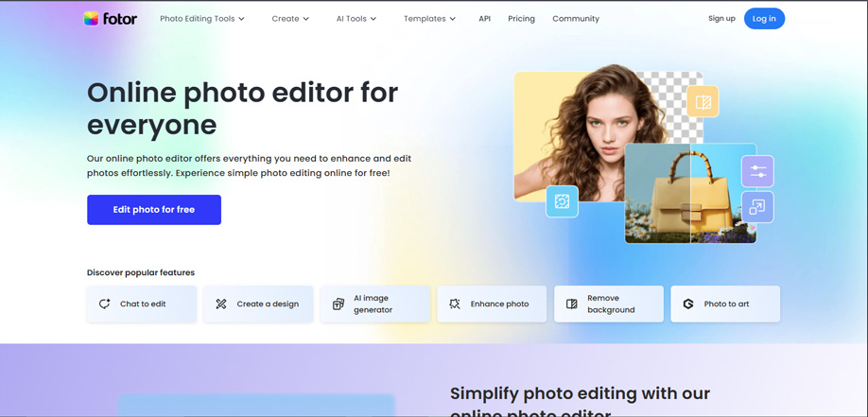Click the Photo to art icon
The width and height of the screenshot is (868, 417).
pyautogui.click(x=688, y=304)
